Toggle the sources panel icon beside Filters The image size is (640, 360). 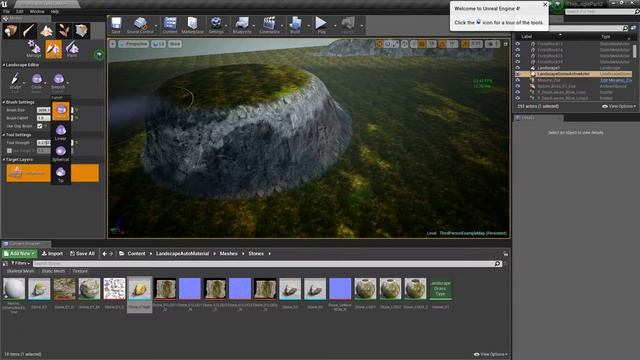[x=5, y=264]
